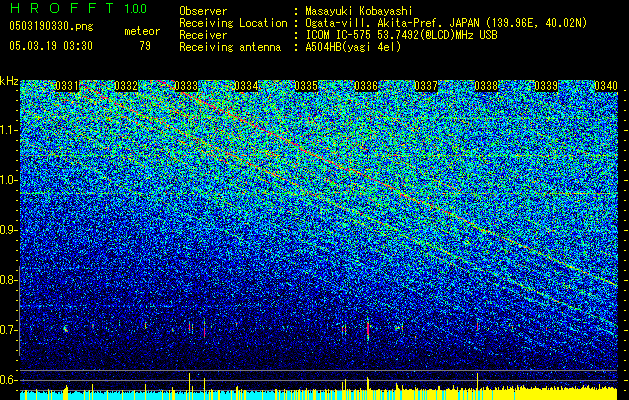The height and width of the screenshot is (400, 629).
Task: Click the 1.1 frequency axis label
Action: [x=9, y=130]
